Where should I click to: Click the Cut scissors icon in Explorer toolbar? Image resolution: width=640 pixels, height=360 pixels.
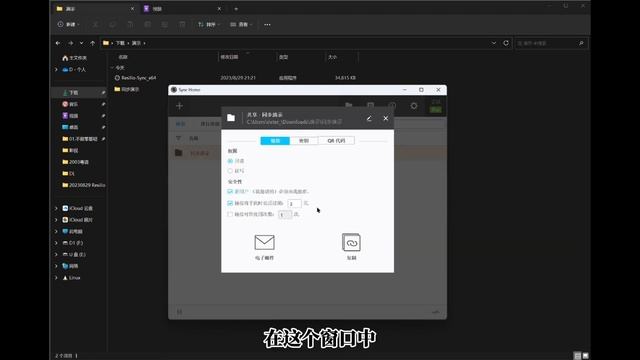tap(96, 24)
